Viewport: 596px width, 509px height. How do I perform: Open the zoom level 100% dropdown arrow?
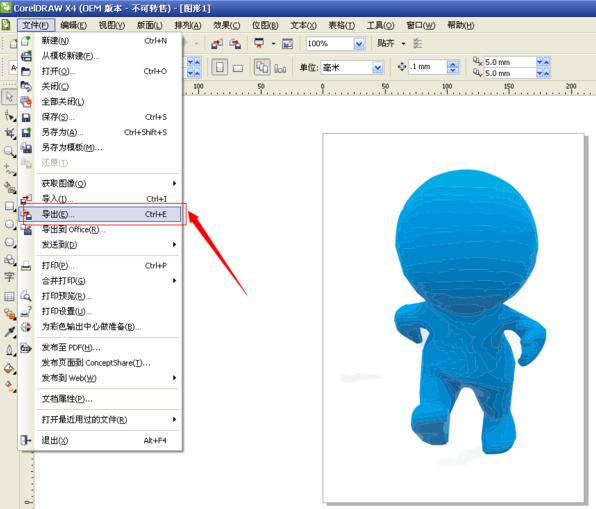point(359,44)
